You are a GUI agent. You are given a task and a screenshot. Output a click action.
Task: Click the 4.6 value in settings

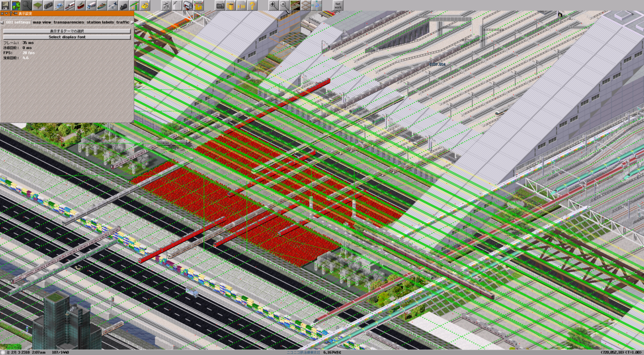point(25,57)
